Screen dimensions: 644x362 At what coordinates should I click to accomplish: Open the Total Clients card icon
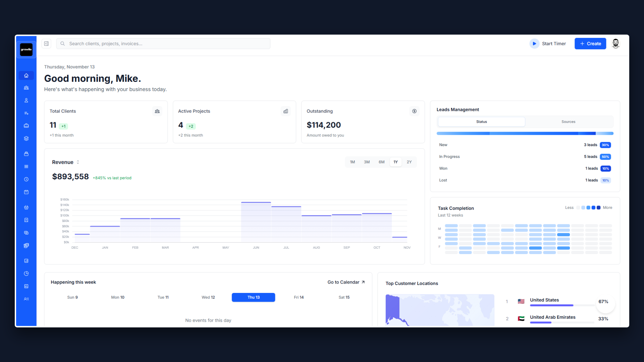tap(157, 111)
